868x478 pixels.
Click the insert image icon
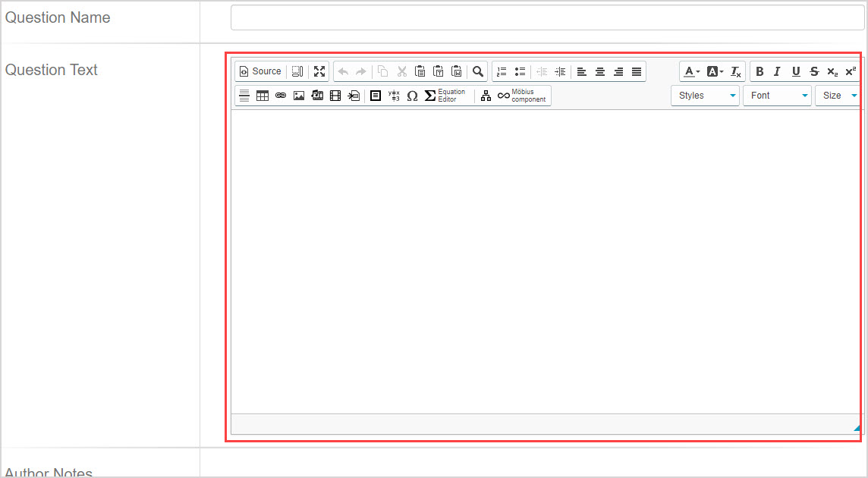pos(299,96)
